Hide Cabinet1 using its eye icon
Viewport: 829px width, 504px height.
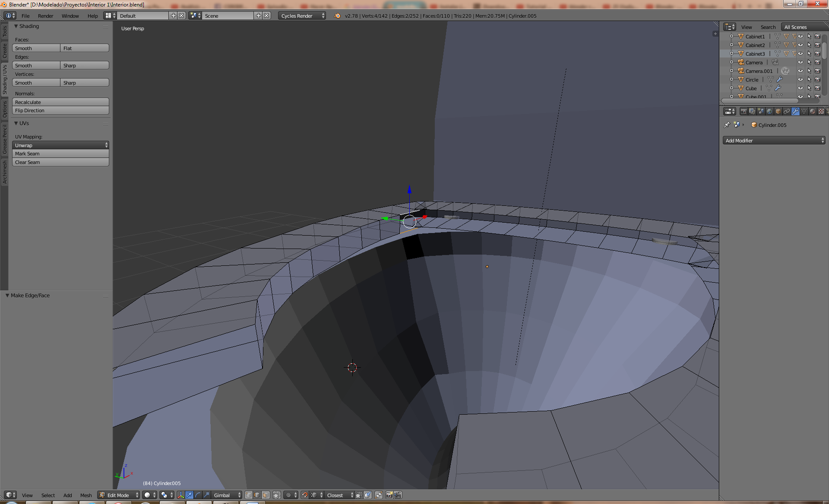[801, 36]
